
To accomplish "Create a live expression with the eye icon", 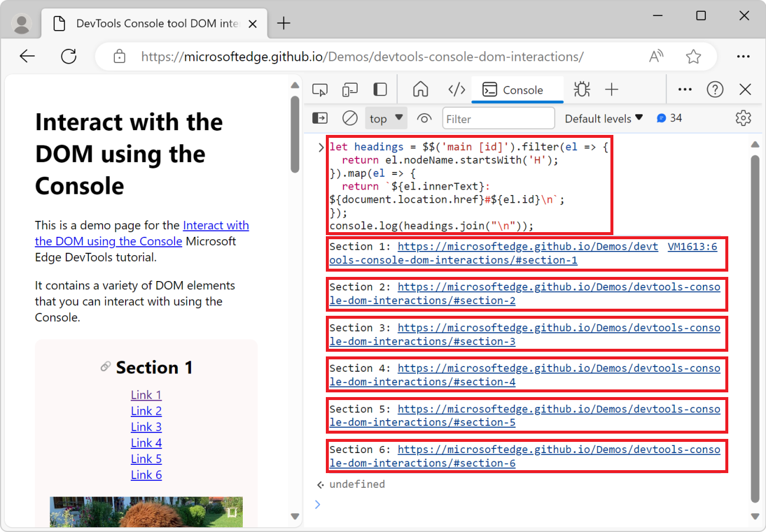I will [x=424, y=118].
